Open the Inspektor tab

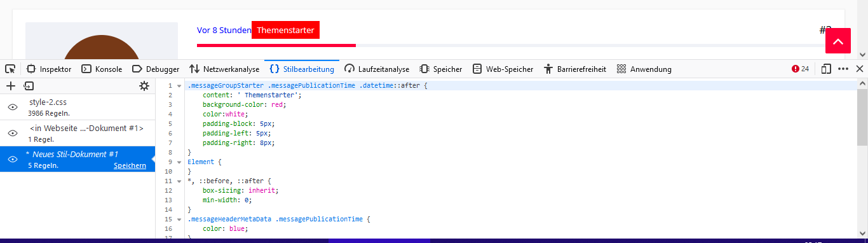48,69
